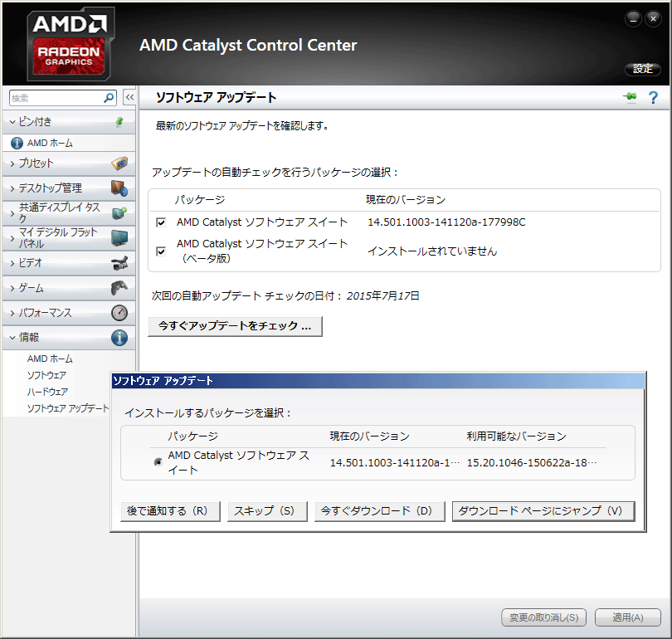This screenshot has width=672, height=639.
Task: Click the search magnifier icon
Action: (109, 98)
